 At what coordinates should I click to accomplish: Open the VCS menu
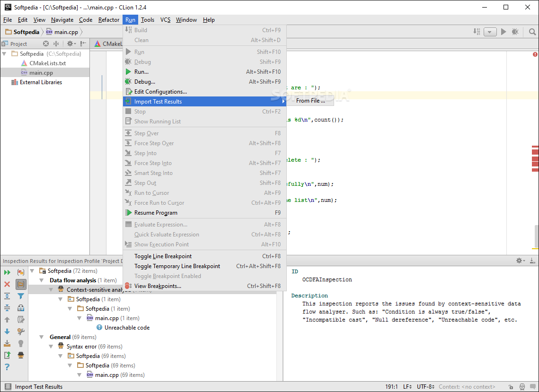click(165, 20)
